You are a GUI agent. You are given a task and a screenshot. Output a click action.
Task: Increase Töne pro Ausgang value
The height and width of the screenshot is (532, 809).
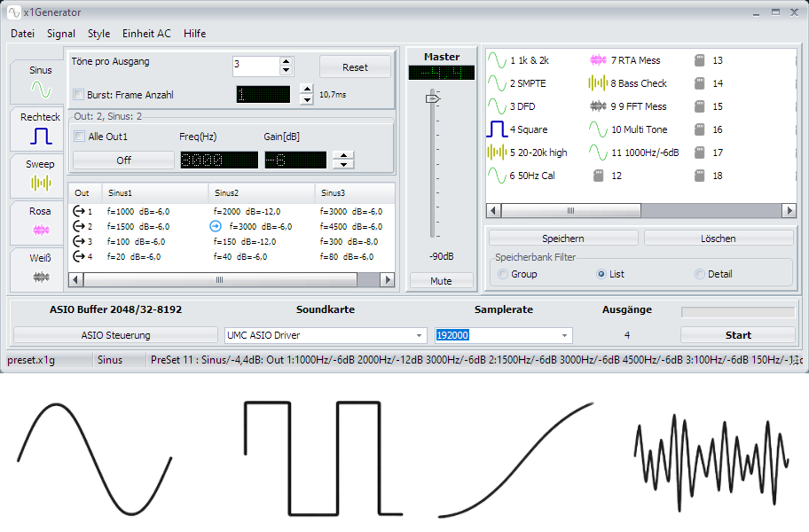(x=286, y=61)
